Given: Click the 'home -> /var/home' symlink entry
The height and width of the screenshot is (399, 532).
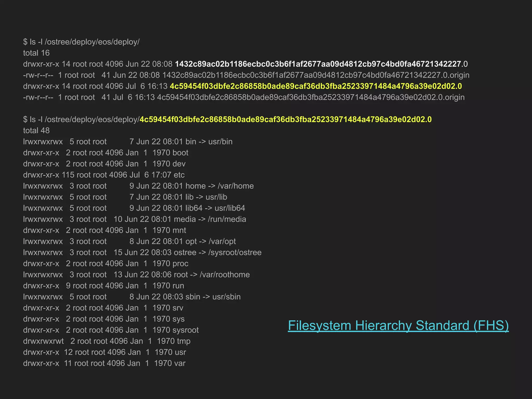Looking at the screenshot, I should 219,186.
